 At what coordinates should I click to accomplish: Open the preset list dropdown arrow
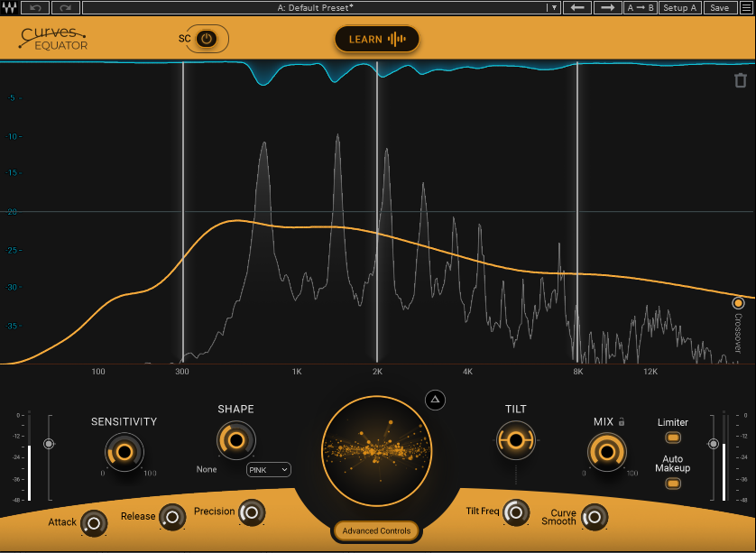pyautogui.click(x=553, y=8)
